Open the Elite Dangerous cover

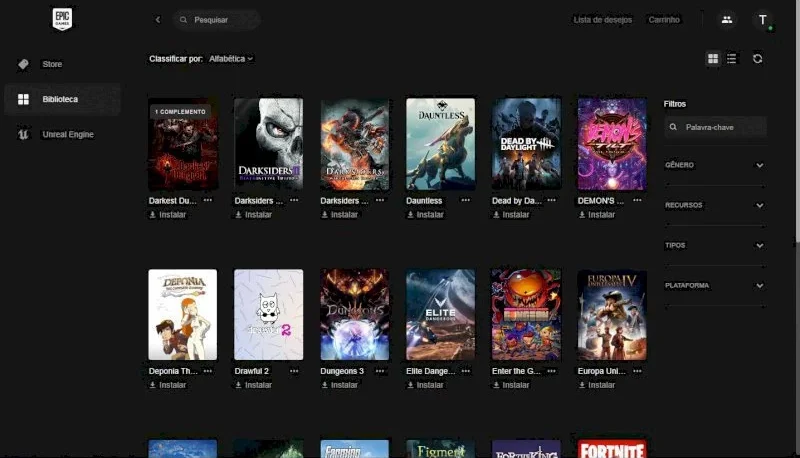(440, 315)
